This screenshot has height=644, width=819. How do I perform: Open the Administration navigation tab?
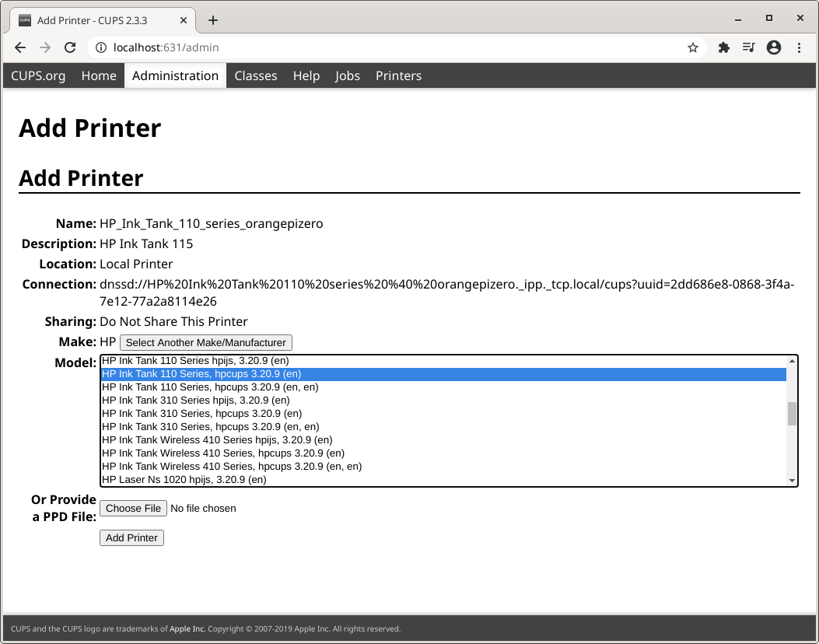tap(175, 75)
